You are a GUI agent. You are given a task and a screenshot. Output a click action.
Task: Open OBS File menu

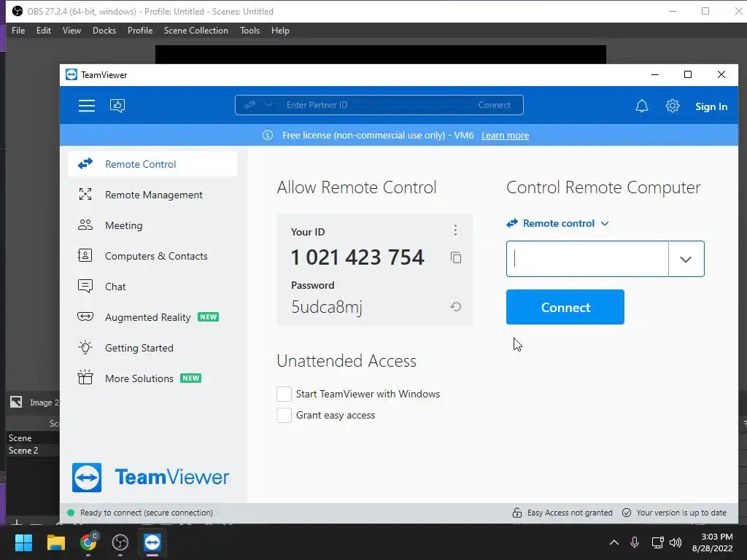pos(18,31)
